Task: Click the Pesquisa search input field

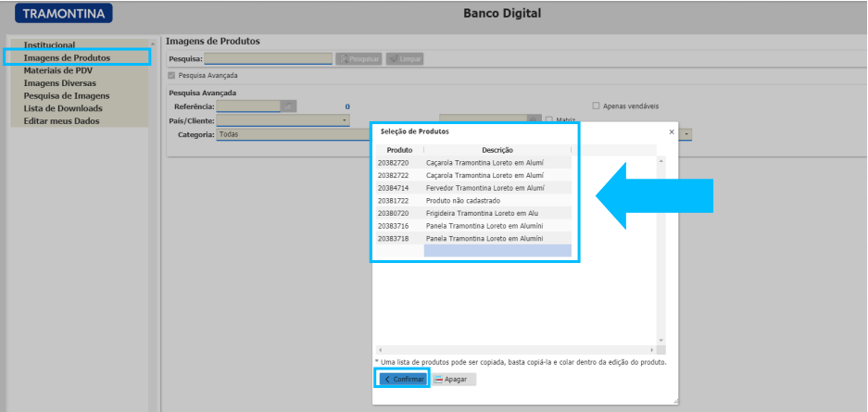Action: coord(268,58)
